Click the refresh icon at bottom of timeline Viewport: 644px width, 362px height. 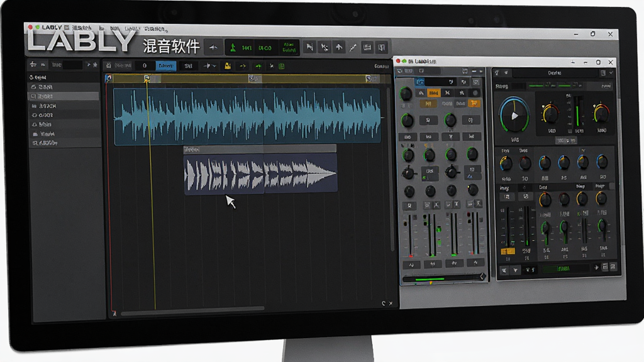pos(384,304)
